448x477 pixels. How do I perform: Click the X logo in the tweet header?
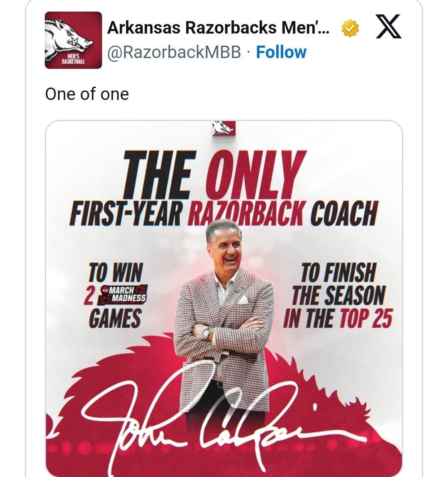389,27
